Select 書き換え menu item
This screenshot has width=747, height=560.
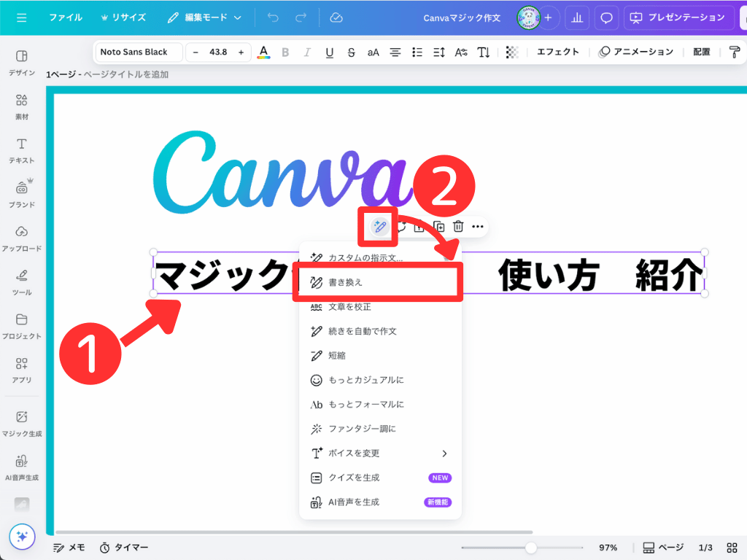pyautogui.click(x=380, y=282)
